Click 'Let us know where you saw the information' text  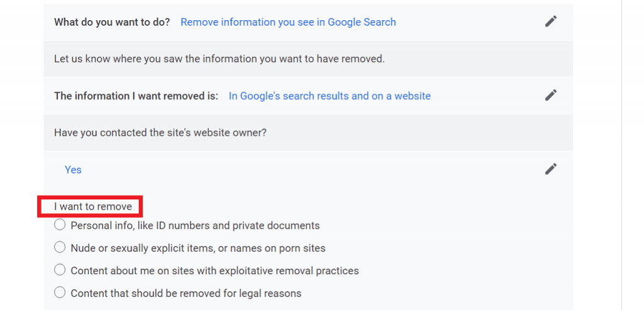(219, 59)
